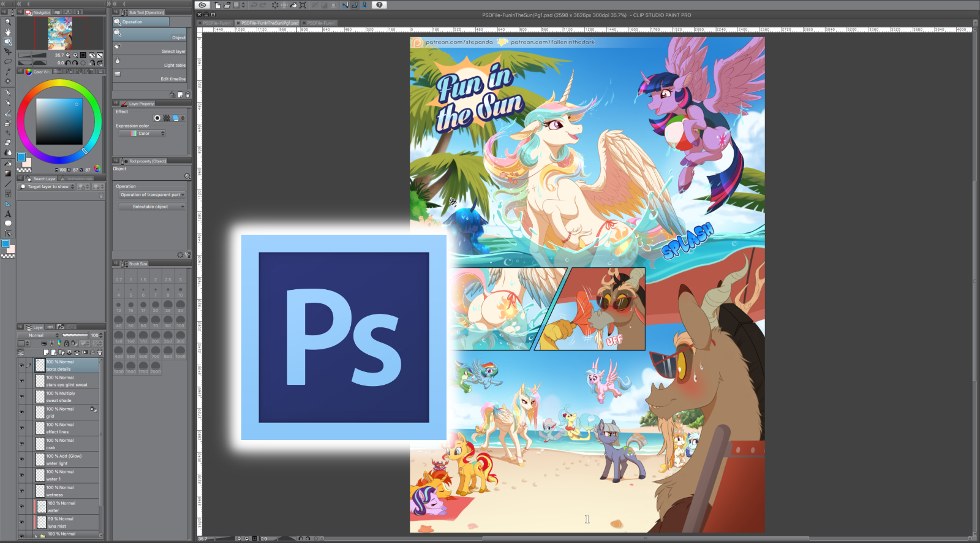
Task: Select the Eraser tool
Action: click(x=8, y=142)
